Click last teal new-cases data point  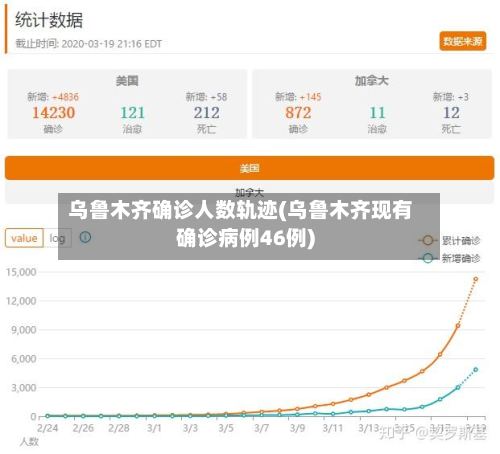click(476, 370)
